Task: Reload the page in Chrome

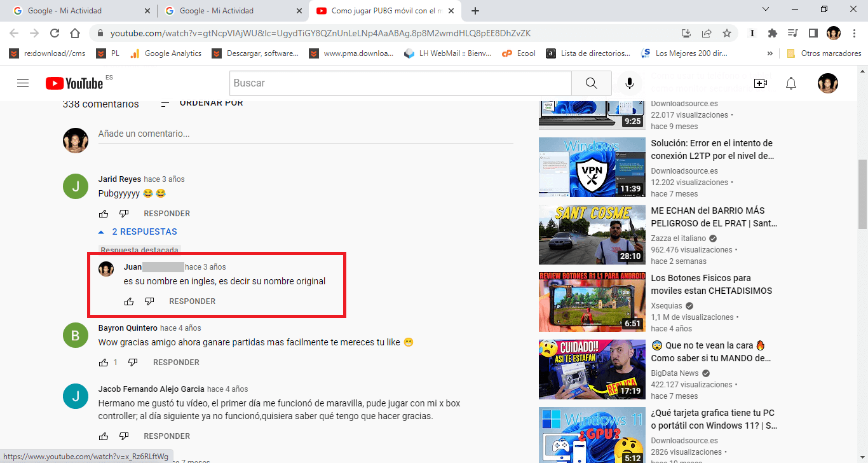Action: tap(55, 33)
